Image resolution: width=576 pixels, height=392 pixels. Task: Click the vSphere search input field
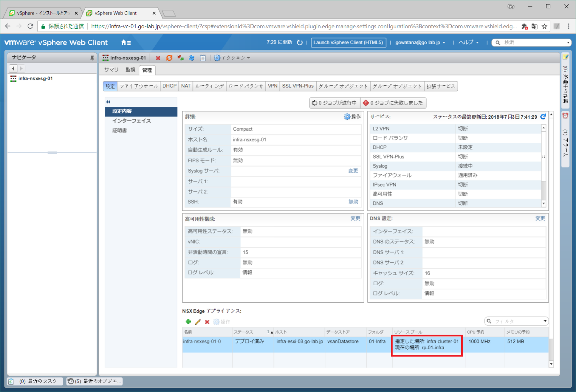[532, 43]
